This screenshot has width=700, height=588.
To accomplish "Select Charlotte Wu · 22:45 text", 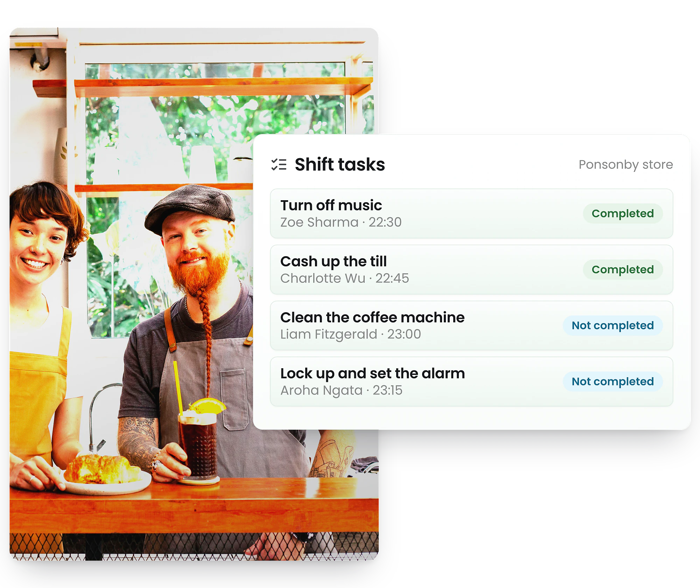I will point(345,278).
